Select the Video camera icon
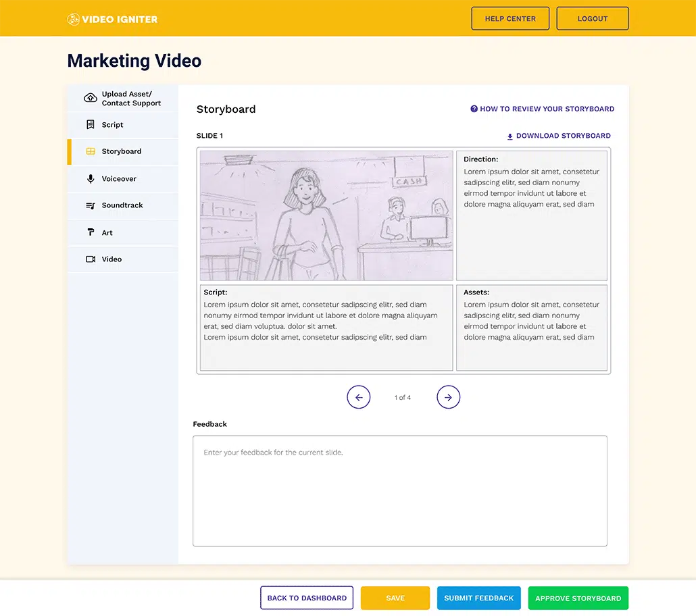Image resolution: width=696 pixels, height=616 pixels. [90, 259]
